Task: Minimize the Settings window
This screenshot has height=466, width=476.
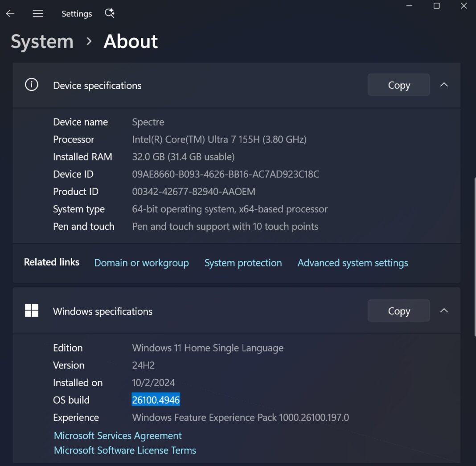Action: tap(409, 6)
